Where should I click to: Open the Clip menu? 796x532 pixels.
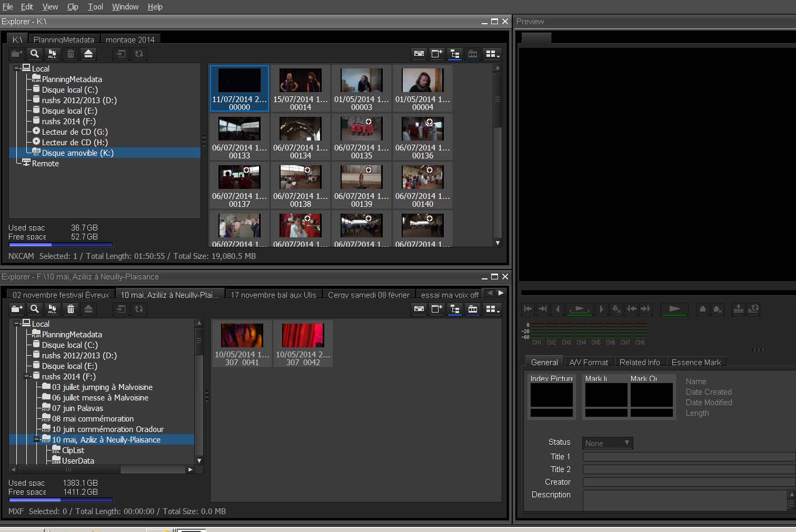[73, 7]
